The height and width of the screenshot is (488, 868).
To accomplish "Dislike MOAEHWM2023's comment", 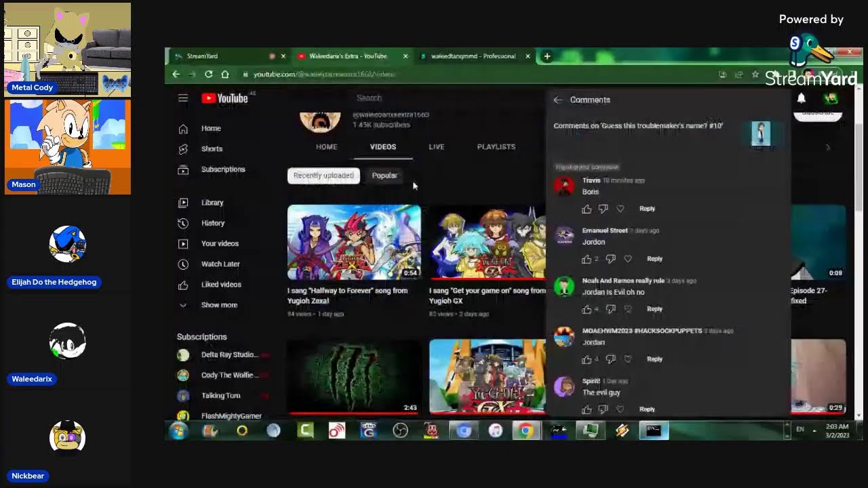I will coord(610,359).
